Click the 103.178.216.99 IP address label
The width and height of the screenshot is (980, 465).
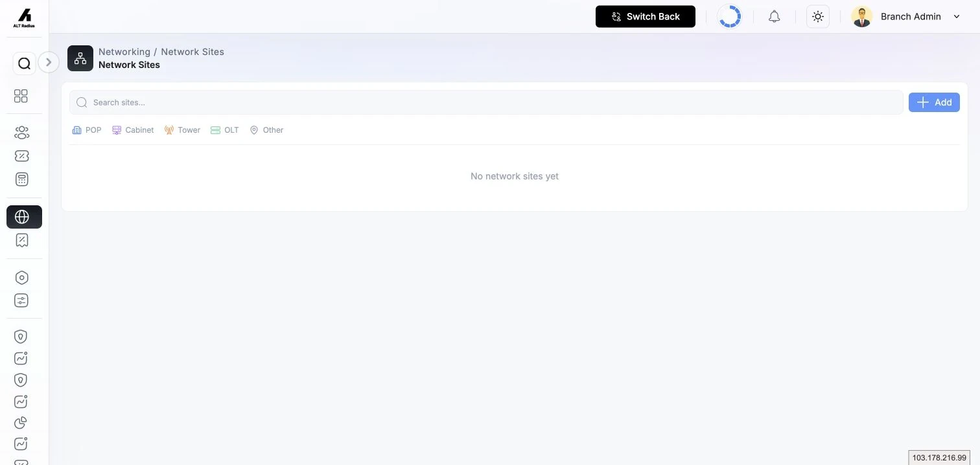tap(939, 458)
